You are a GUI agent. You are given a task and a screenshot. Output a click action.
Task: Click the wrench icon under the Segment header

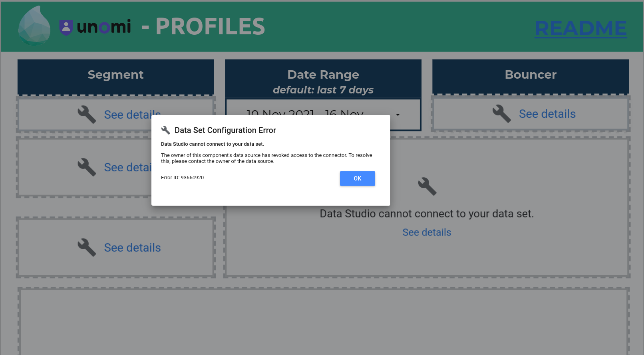point(87,114)
